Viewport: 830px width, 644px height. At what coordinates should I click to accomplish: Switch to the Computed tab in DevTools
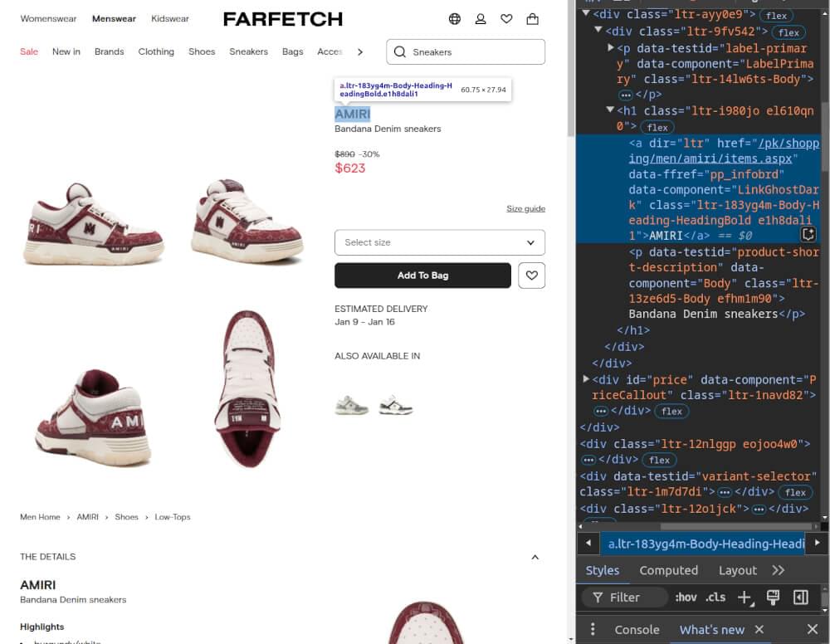[669, 570]
